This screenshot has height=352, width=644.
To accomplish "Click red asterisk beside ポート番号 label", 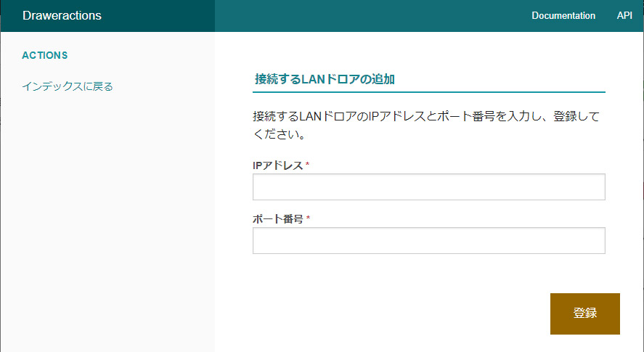I will click(308, 218).
